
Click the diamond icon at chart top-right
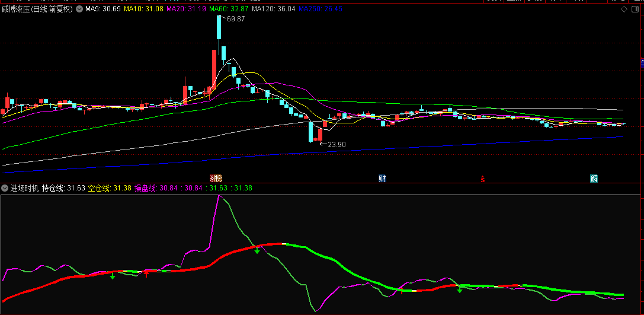click(623, 9)
